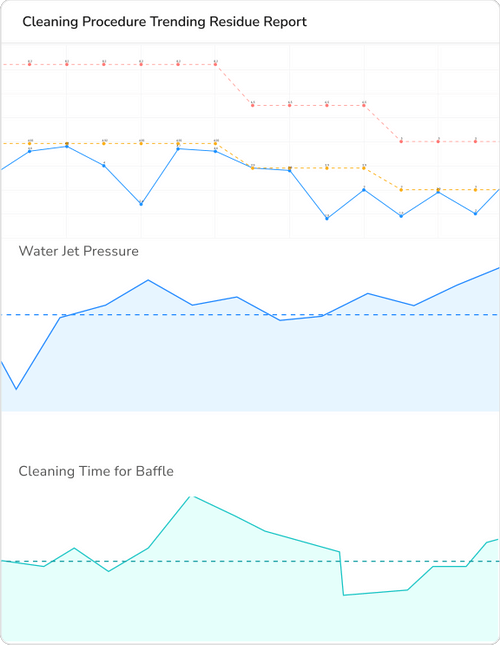Screen dimensions: 500x645
Task: Select the Cleaning Time for Baffle heading
Action: 96,471
